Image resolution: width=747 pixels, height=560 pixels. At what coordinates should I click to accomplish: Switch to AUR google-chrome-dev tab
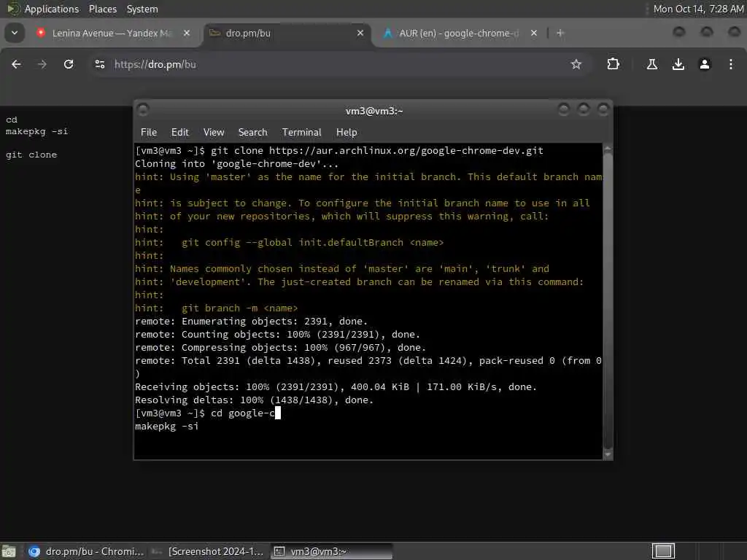(458, 33)
